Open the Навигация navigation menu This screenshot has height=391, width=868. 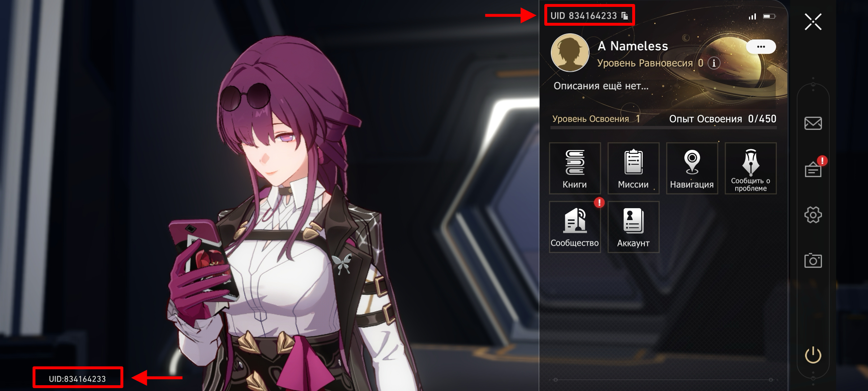click(x=692, y=168)
